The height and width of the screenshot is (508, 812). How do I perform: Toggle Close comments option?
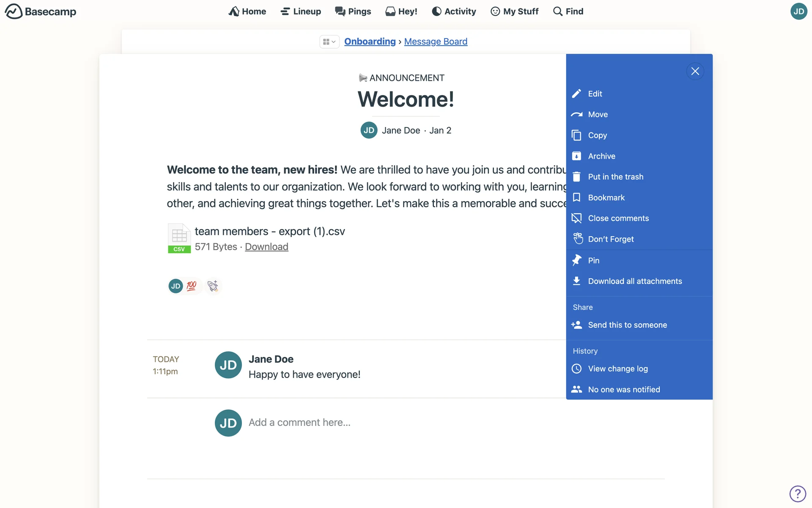(x=618, y=218)
